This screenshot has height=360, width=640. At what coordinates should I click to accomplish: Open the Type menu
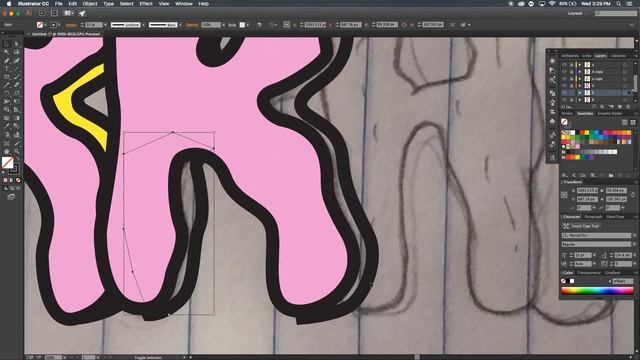(x=108, y=4)
